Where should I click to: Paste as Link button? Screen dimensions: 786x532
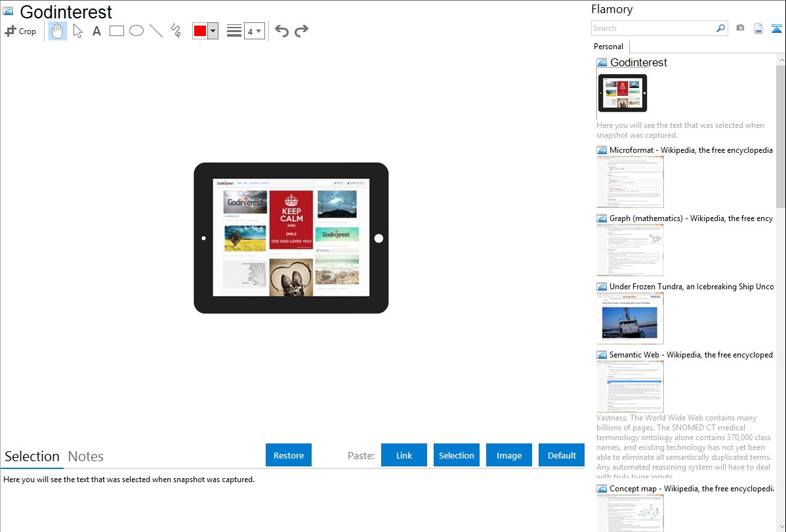click(404, 455)
